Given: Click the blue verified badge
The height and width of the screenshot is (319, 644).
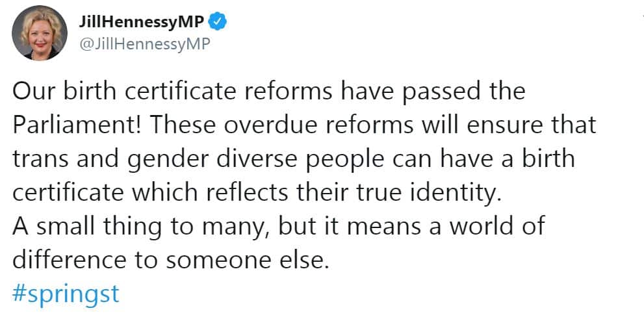Looking at the screenshot, I should pyautogui.click(x=218, y=22).
